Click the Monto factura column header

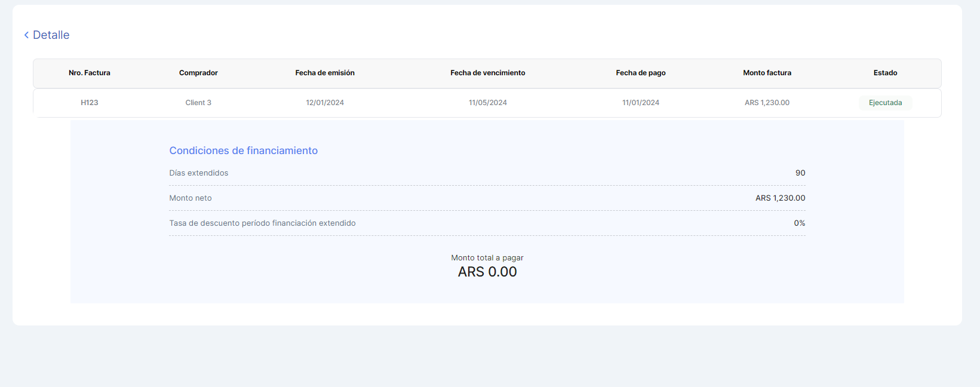point(767,73)
